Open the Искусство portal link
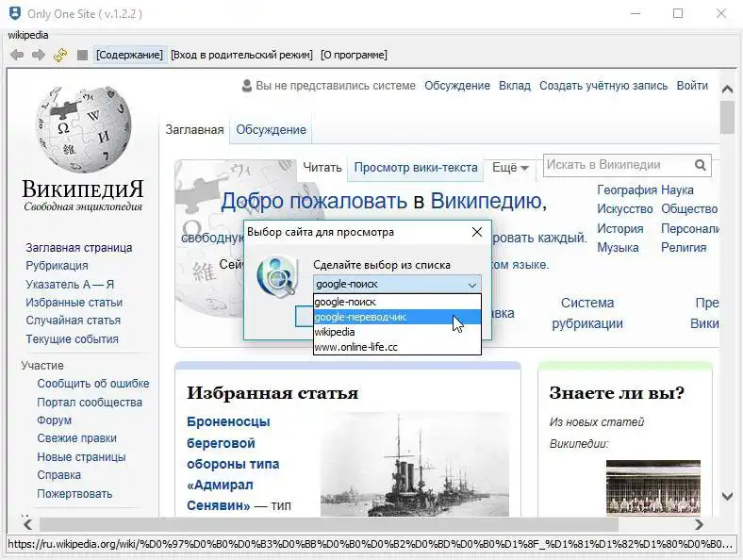Viewport: 743px width, 560px height. click(x=624, y=209)
